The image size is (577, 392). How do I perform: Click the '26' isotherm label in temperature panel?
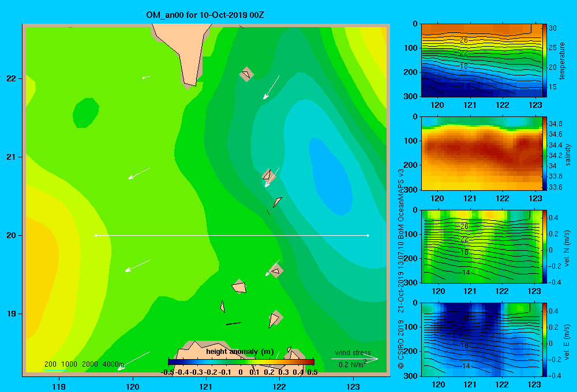464,40
